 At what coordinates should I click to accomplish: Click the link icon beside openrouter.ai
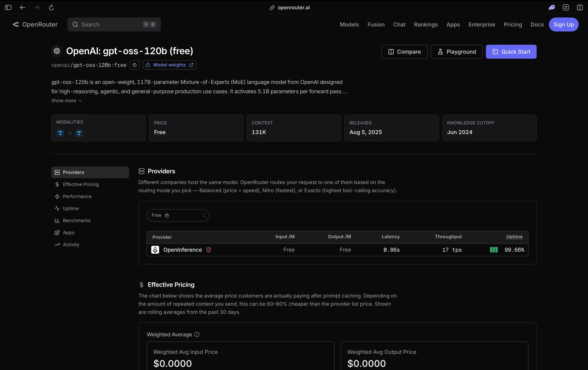click(272, 8)
